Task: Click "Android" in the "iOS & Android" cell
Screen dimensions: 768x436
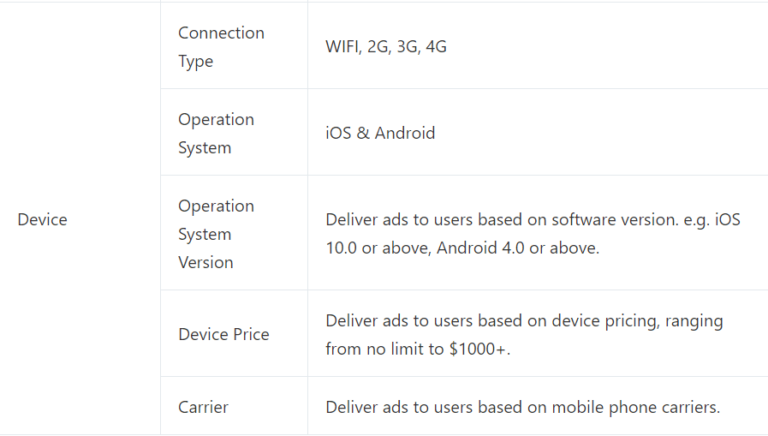Action: pyautogui.click(x=404, y=133)
